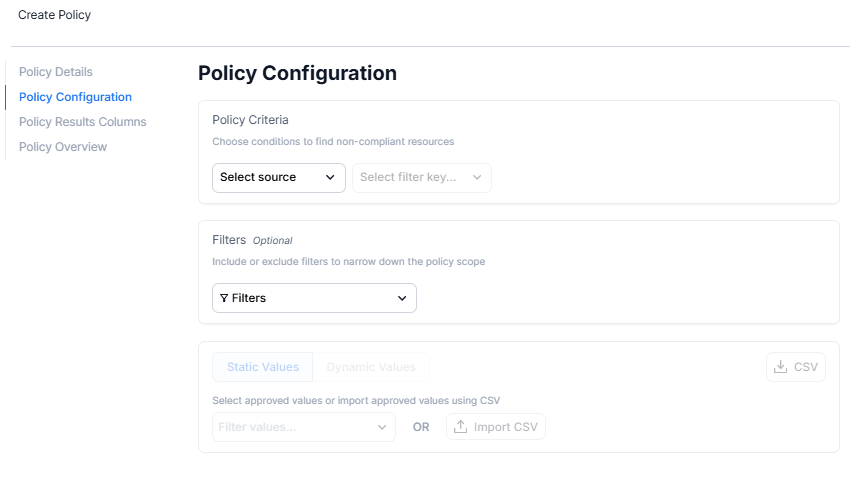
Task: Click the upload icon in Import CSV
Action: tap(460, 427)
